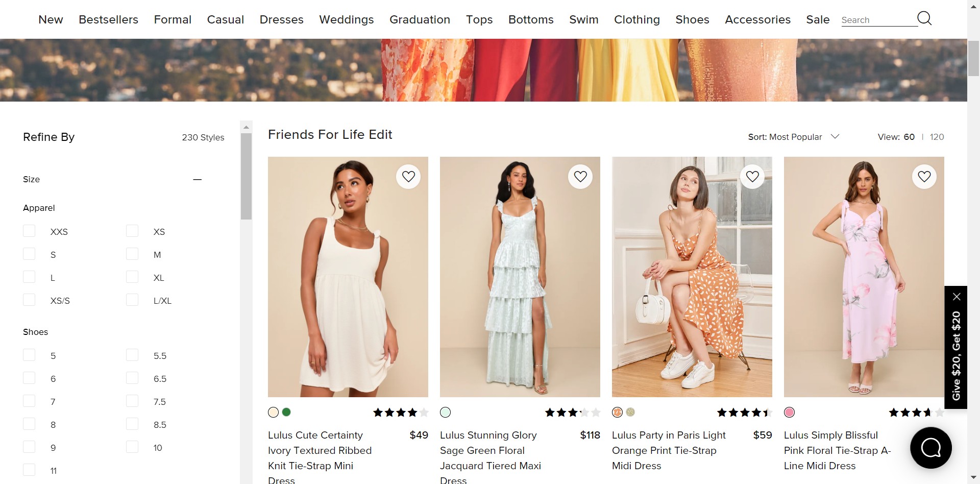Heart the Simply Blissful Pink Floral Dress
Viewport: 980px width, 484px height.
(924, 177)
